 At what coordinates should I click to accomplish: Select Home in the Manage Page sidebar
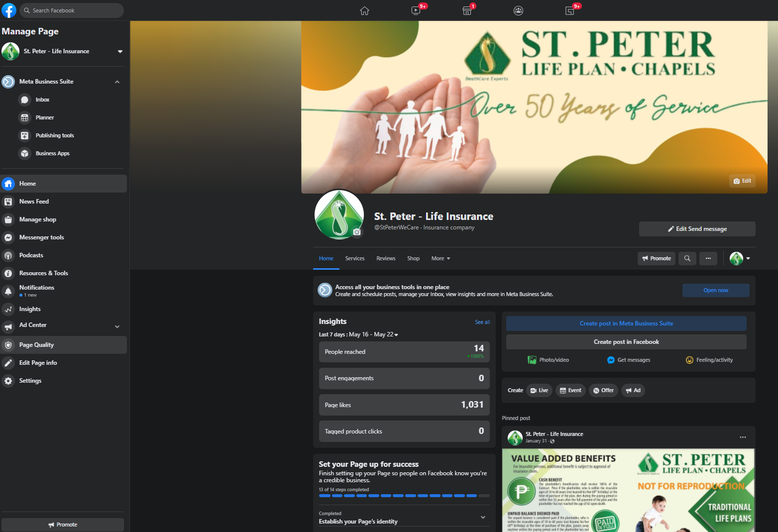pyautogui.click(x=64, y=184)
